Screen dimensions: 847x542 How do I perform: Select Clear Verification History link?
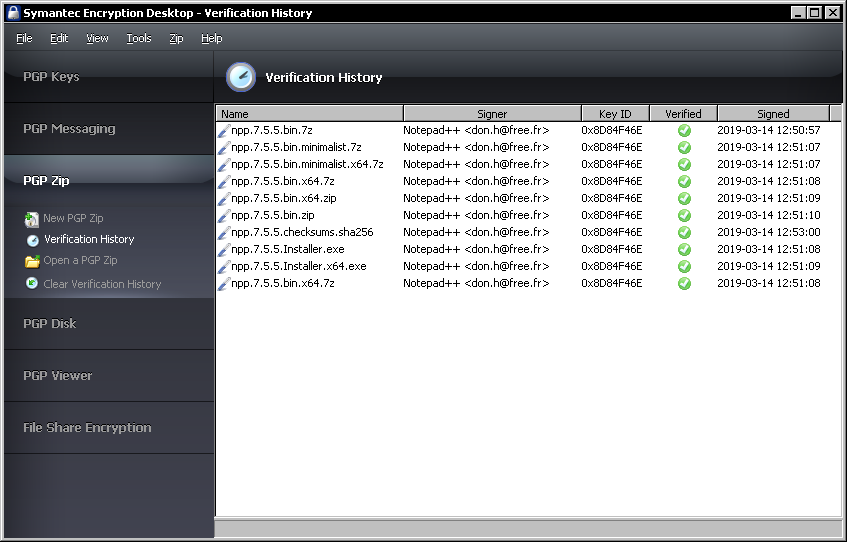point(102,284)
